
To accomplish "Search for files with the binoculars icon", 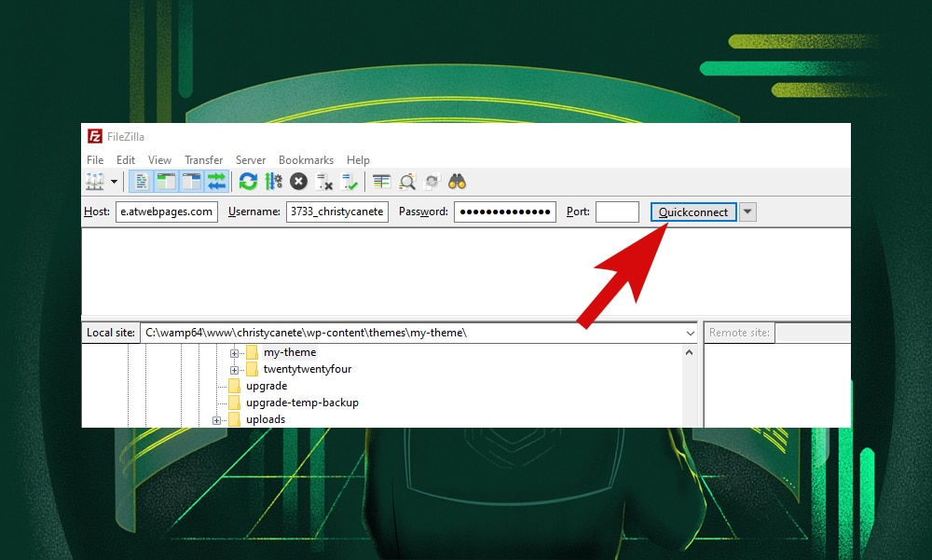I will (456, 182).
